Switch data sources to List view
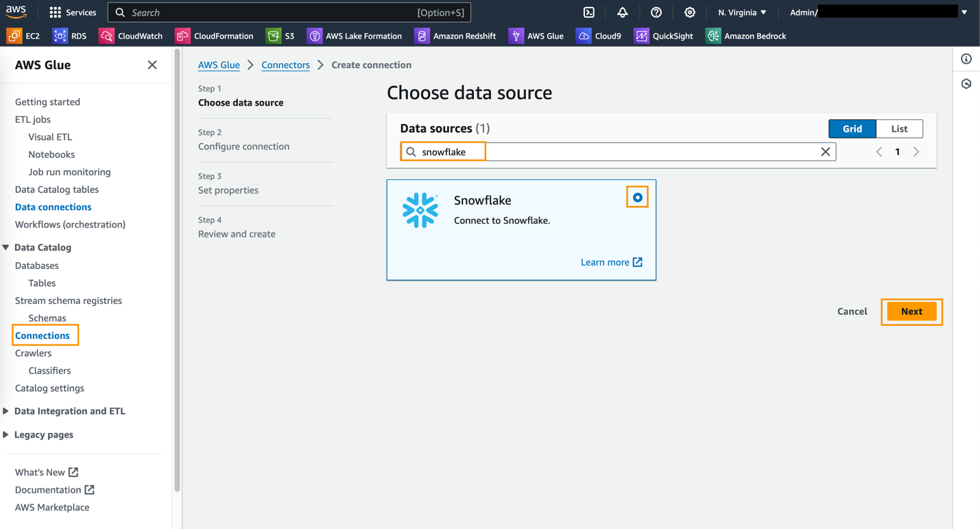980x529 pixels. point(900,129)
